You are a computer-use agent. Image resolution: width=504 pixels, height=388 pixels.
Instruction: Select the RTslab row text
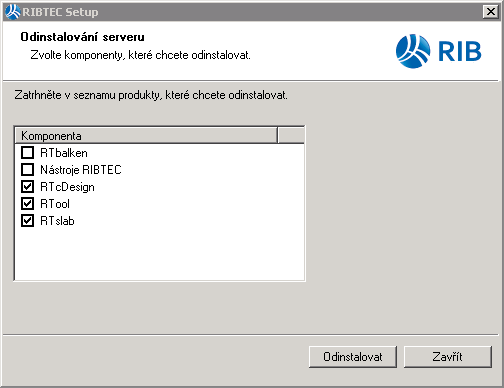point(57,221)
